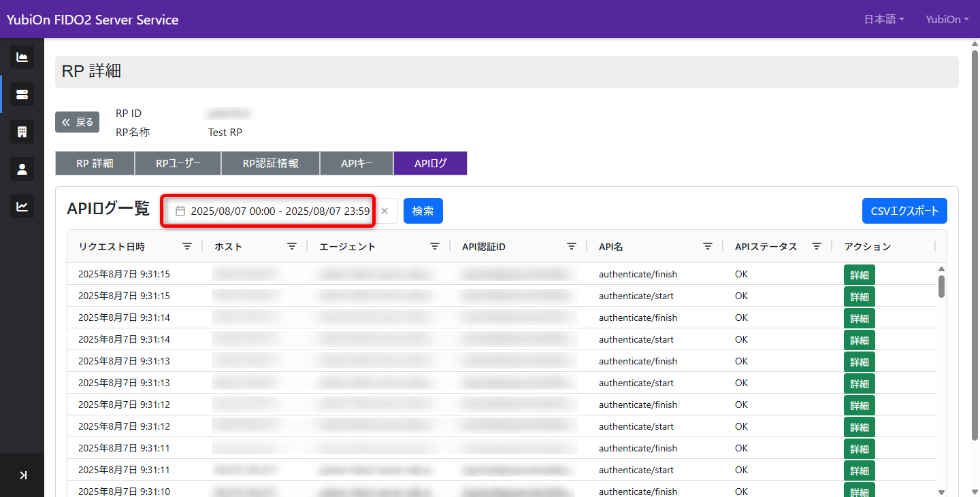Open 詳細 for 9:31:12 authenticate/start row
Viewport: 980px width, 497px height.
click(x=860, y=427)
